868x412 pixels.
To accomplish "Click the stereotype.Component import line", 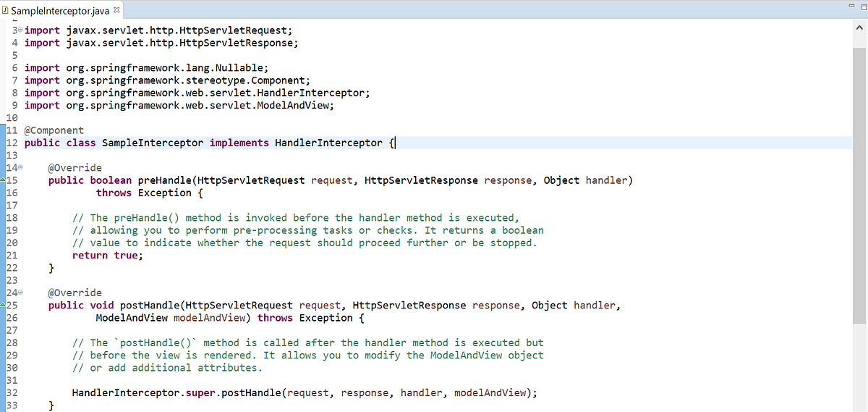I will point(167,80).
